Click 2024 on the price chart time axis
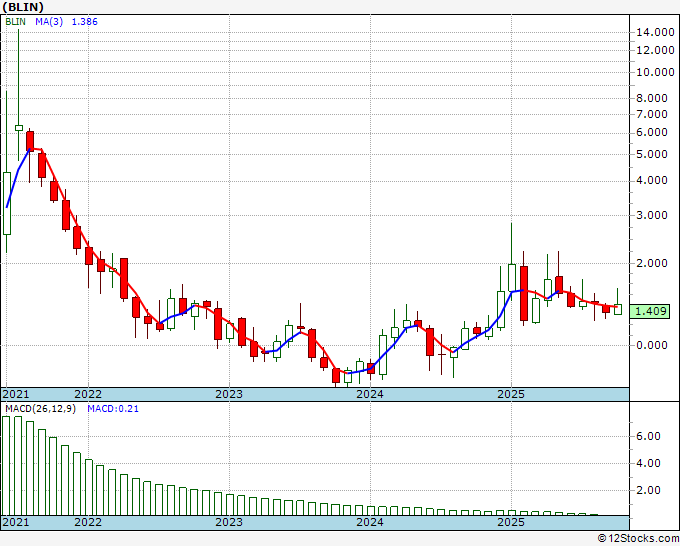 pyautogui.click(x=370, y=394)
